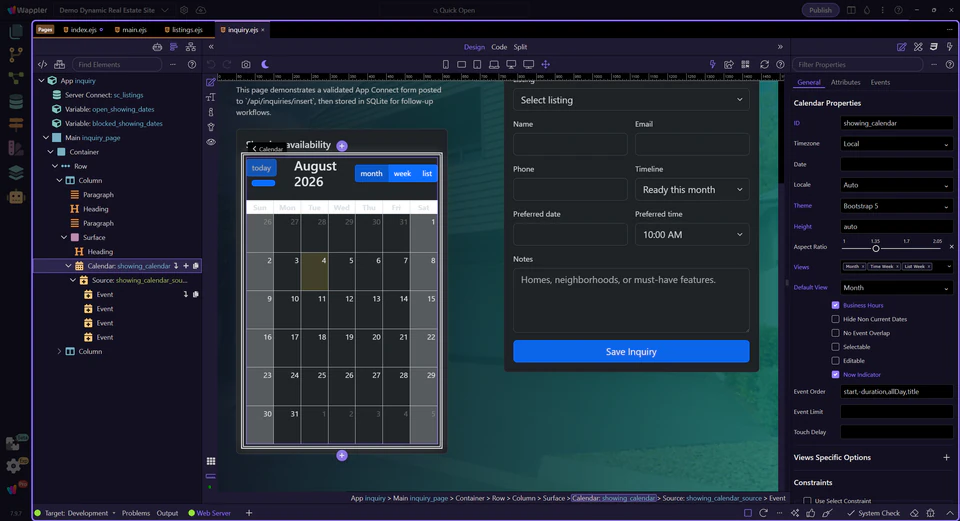
Task: Click the plus icon on Calendar tree row
Action: pyautogui.click(x=186, y=266)
